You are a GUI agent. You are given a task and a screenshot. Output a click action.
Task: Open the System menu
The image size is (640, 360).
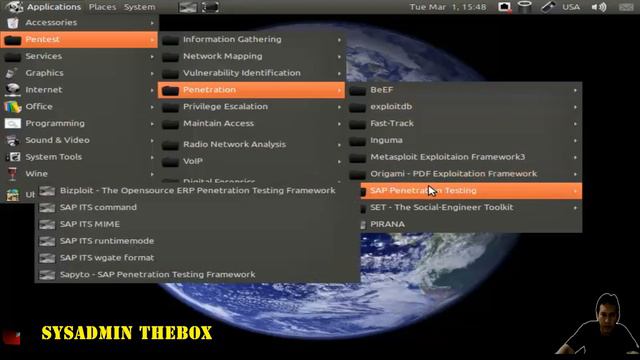pyautogui.click(x=139, y=7)
